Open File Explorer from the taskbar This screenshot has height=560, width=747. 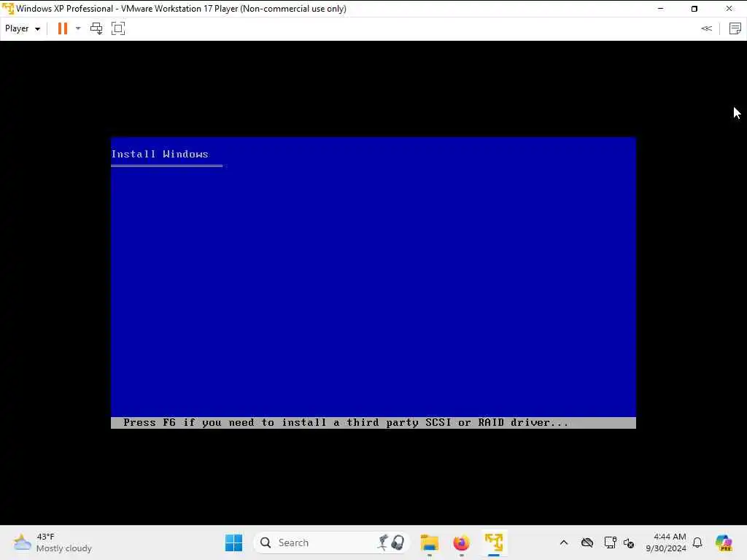(429, 542)
